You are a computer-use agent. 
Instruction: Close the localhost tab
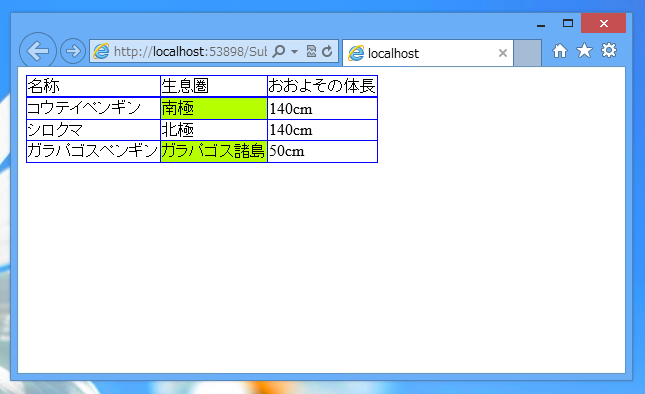coord(502,53)
